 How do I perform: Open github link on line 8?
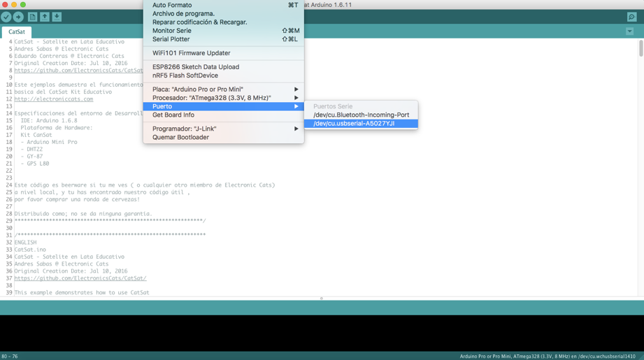(x=78, y=70)
